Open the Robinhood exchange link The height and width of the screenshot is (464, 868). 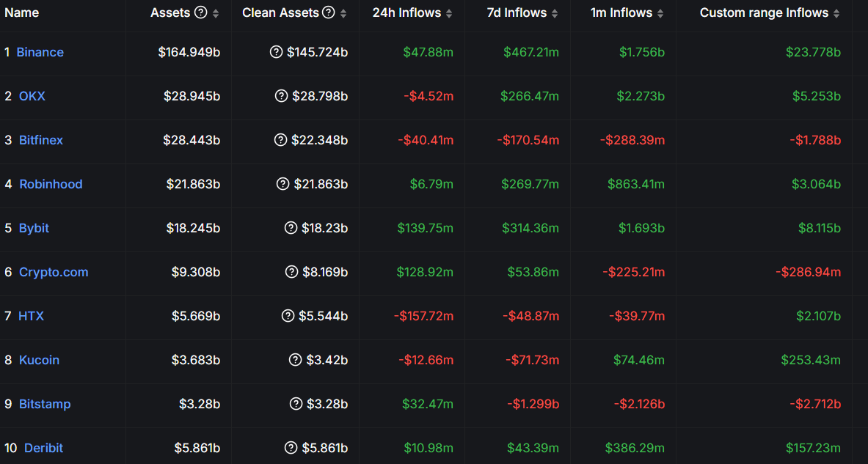51,184
